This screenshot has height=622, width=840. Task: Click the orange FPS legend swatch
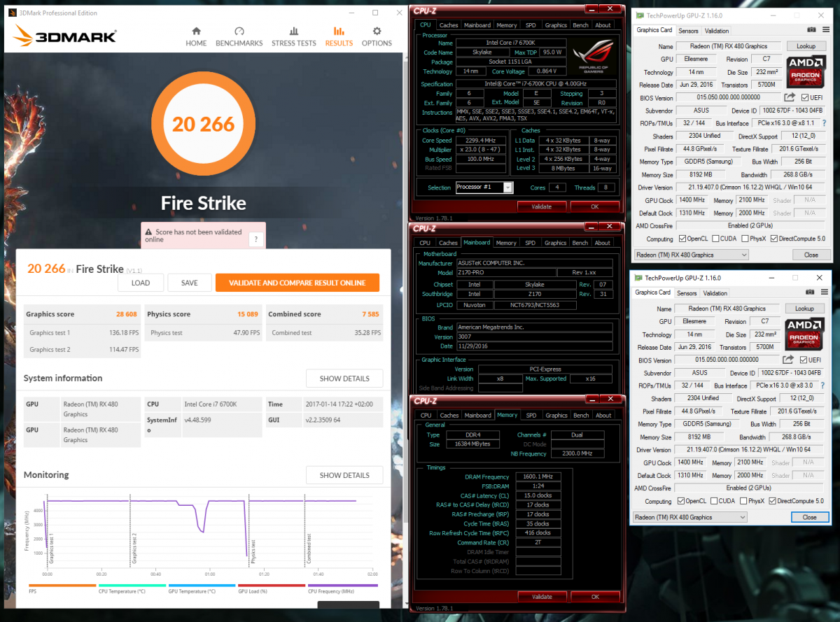tap(62, 586)
